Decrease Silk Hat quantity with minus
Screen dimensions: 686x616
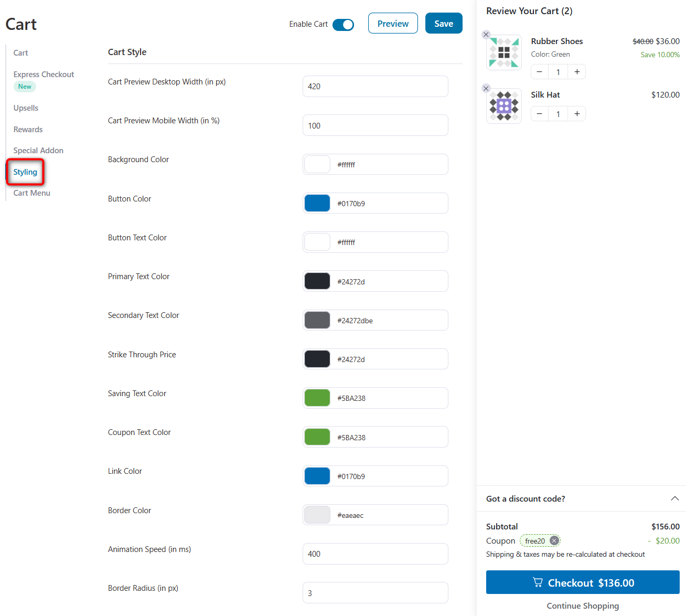(540, 114)
